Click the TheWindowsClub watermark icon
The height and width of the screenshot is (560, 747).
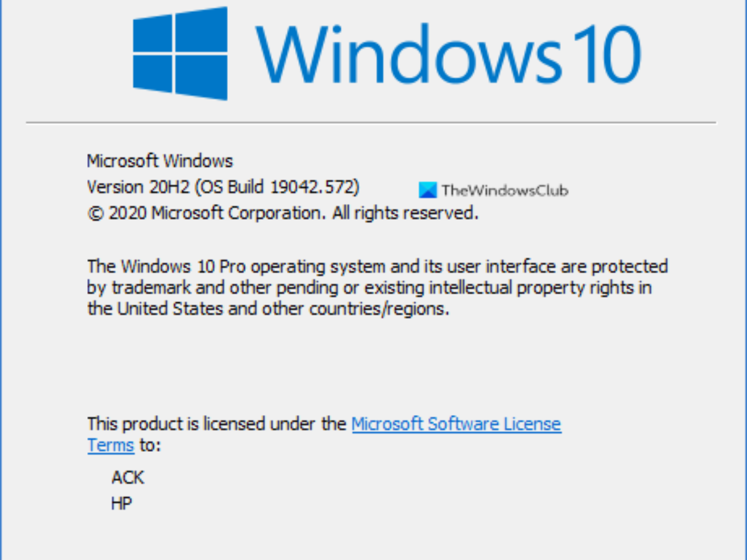pos(428,190)
